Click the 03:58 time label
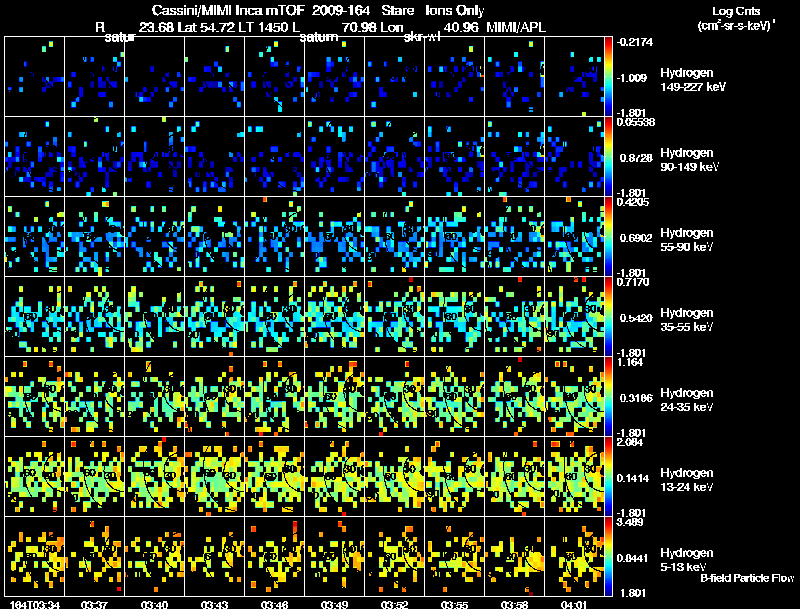This screenshot has height=609, width=800. (514, 605)
